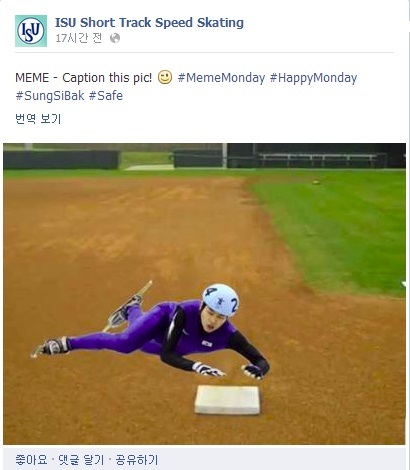
Task: Open ISU Short Track Speed Skating page
Action: point(149,23)
